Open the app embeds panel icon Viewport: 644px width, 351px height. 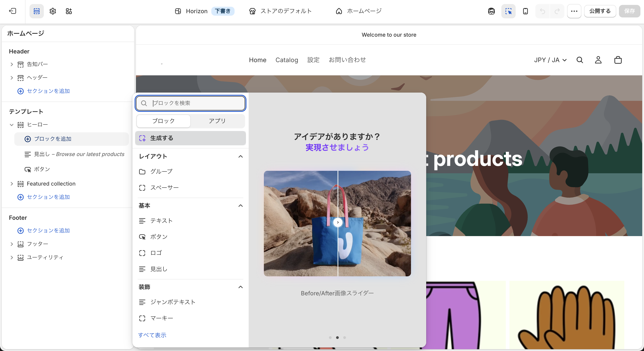[69, 11]
